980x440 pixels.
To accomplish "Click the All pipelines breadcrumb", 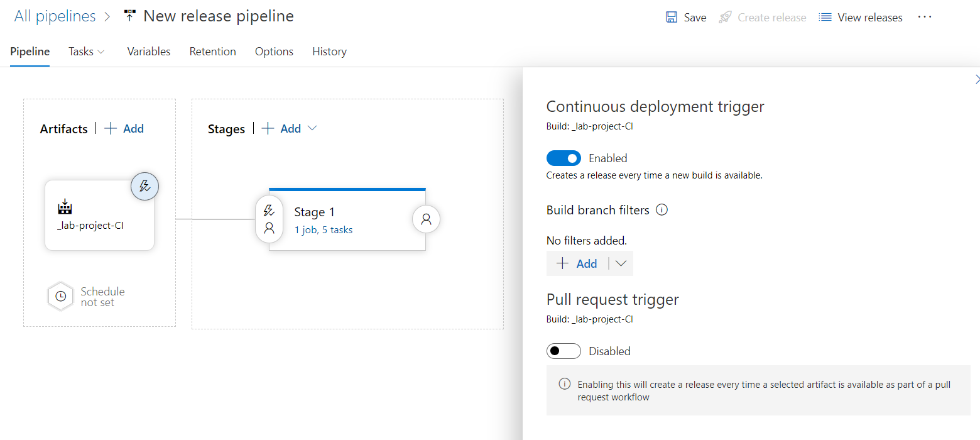I will point(55,16).
